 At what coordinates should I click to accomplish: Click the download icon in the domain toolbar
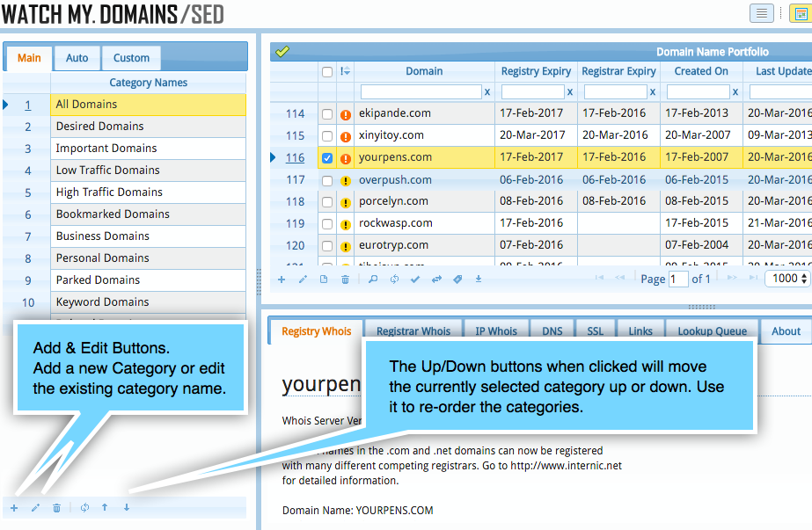479,280
